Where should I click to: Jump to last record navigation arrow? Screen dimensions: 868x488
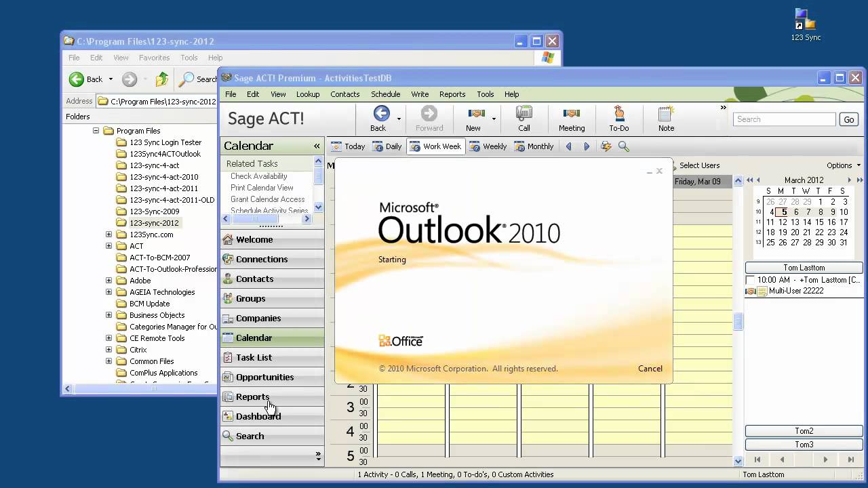pos(850,460)
